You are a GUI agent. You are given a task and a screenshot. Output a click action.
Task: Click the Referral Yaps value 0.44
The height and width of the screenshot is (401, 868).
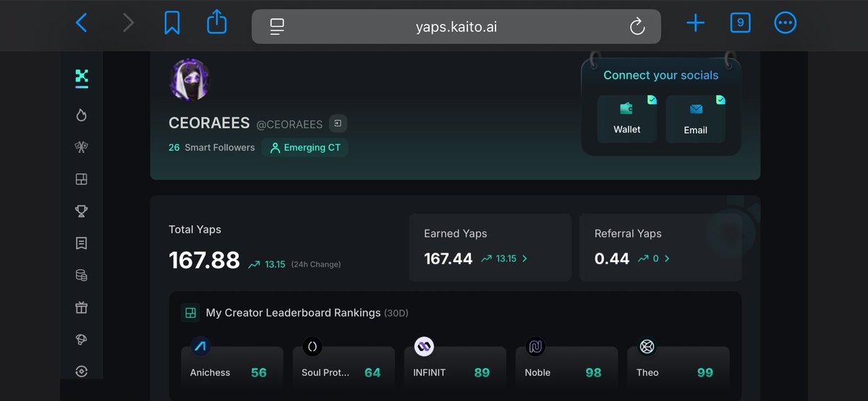click(x=612, y=258)
